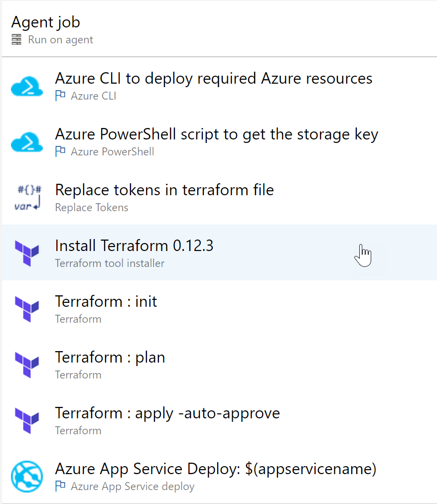Viewport: 437px width, 504px height.
Task: Open the Azure CLI deploy resources task
Action: pyautogui.click(x=219, y=86)
